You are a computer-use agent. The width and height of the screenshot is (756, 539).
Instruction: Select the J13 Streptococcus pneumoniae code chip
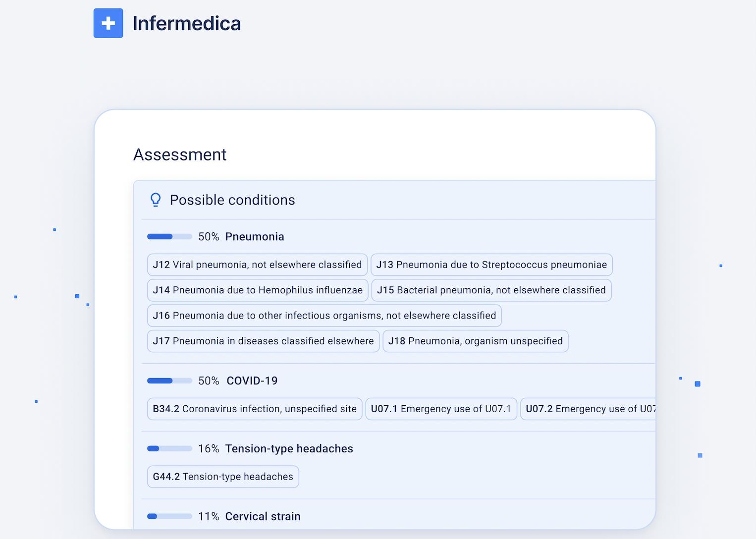tap(491, 265)
